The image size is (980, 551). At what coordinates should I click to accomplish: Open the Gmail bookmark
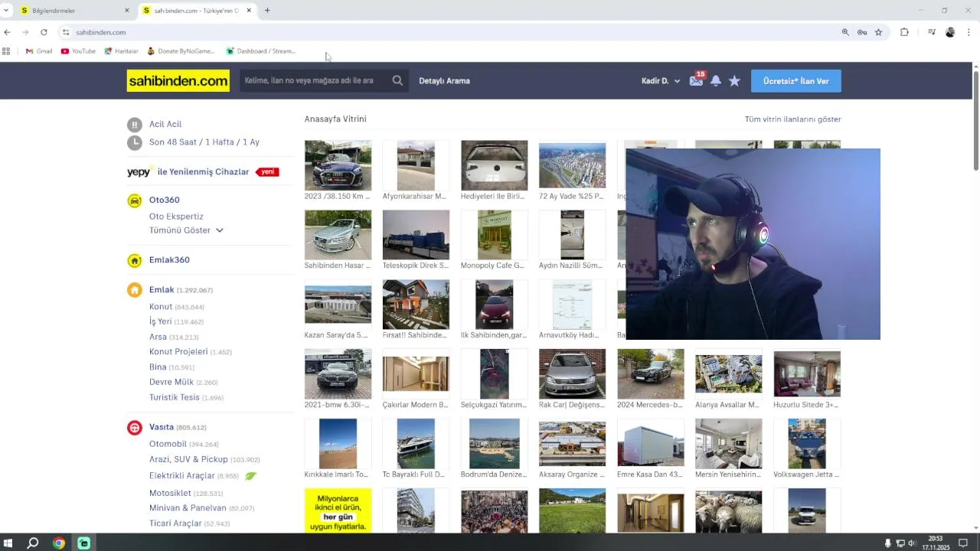pos(39,51)
